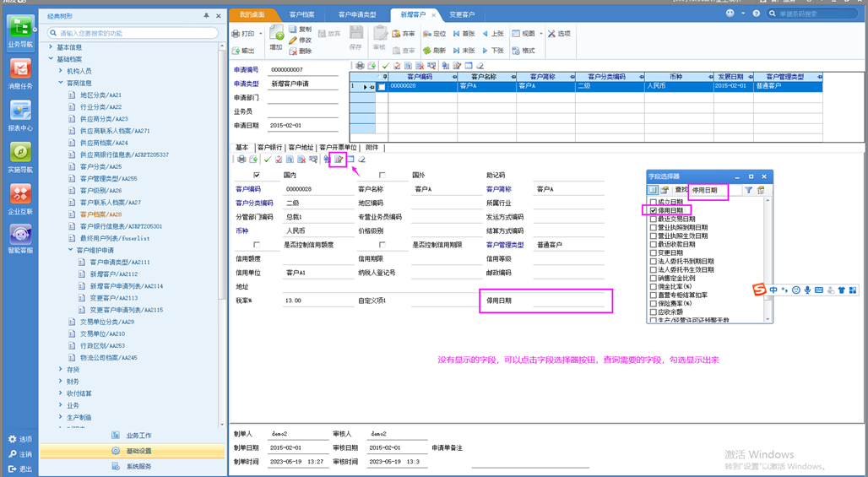Check the 最近交易日期 field checkbox
Viewport: 868px width, 477px height.
click(x=654, y=220)
